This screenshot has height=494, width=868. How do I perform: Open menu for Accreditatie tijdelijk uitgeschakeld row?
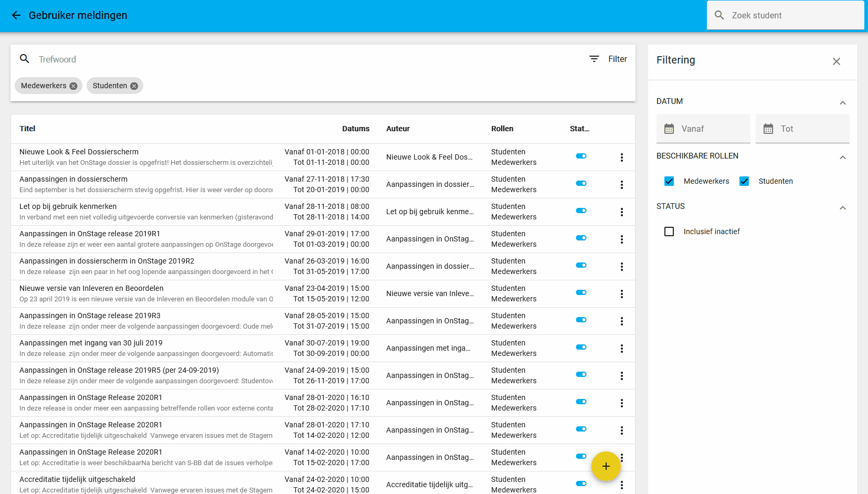click(x=622, y=485)
